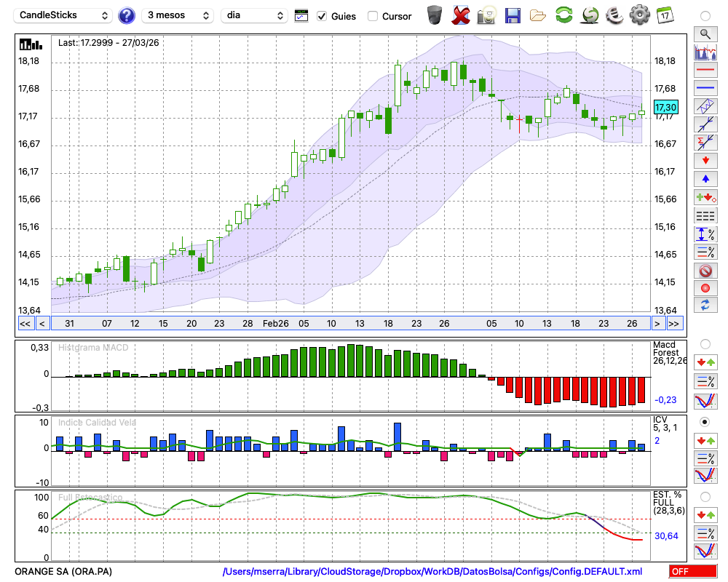Select the red horizontal line drawing tool
Viewport: 728px width, 582px height.
pos(705,71)
